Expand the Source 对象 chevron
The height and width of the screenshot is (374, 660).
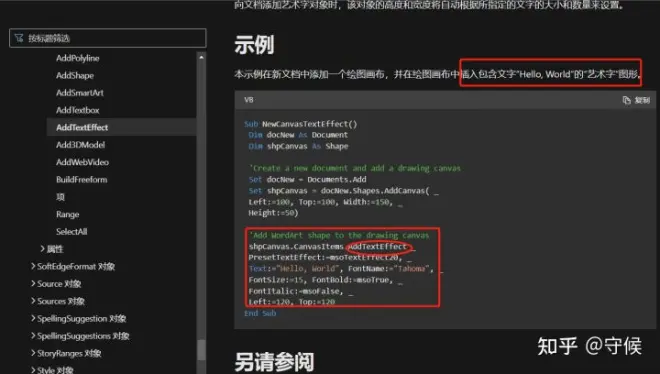click(33, 283)
